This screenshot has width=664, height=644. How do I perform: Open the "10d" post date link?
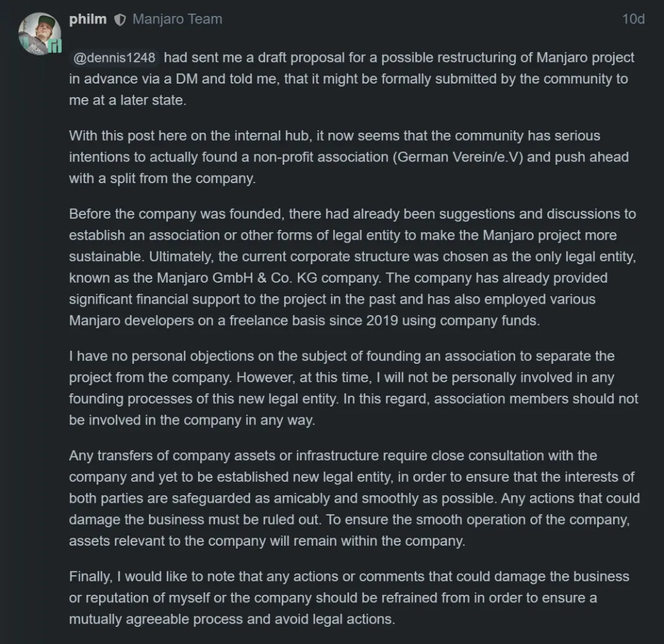pyautogui.click(x=633, y=19)
